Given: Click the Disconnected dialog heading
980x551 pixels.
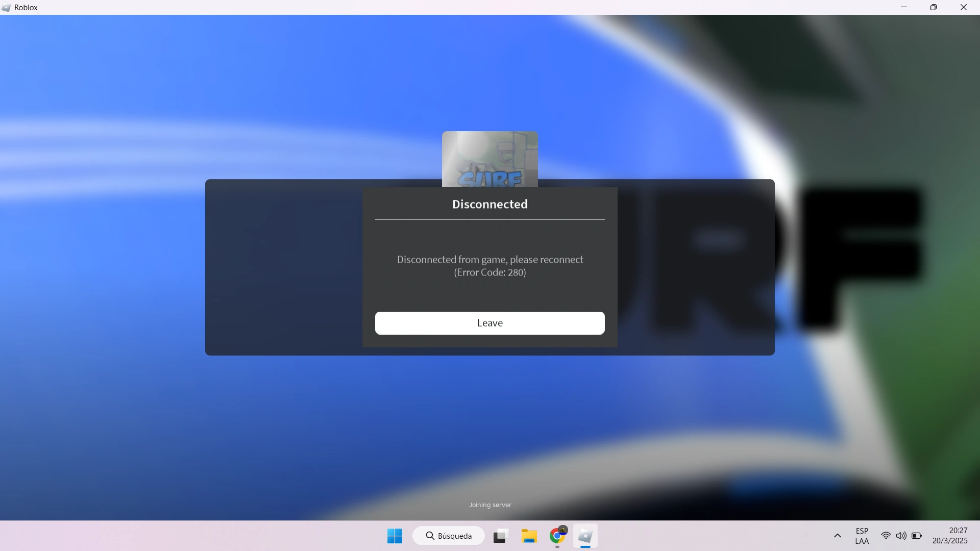Looking at the screenshot, I should (489, 204).
